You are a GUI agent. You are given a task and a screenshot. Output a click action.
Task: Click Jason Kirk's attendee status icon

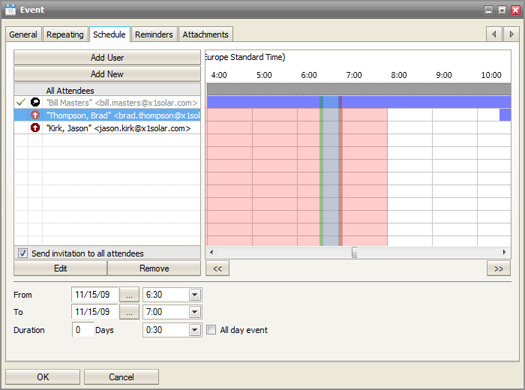click(x=35, y=128)
